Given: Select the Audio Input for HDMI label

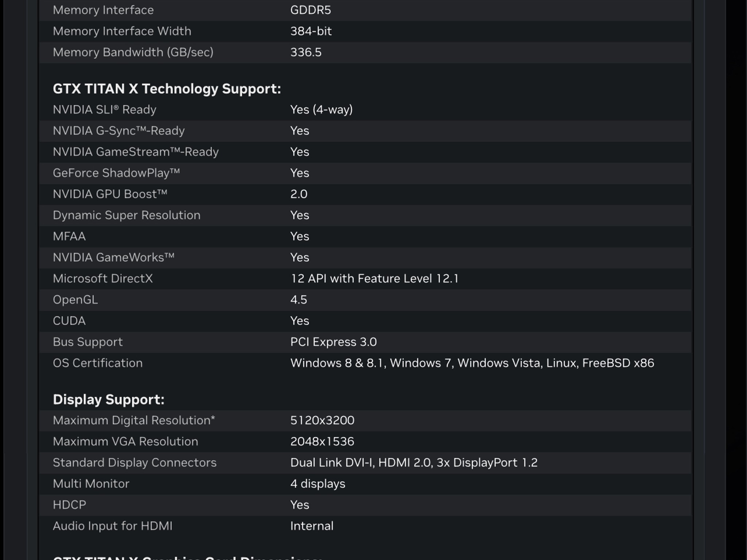Looking at the screenshot, I should 112,526.
